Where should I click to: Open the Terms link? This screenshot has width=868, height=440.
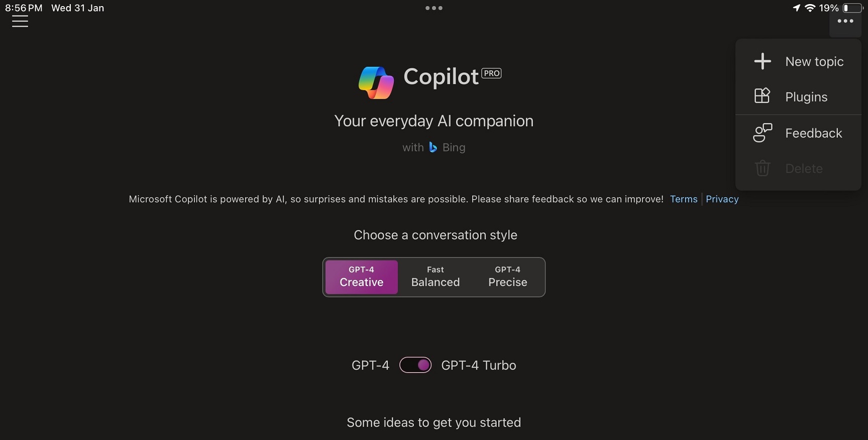coord(684,199)
